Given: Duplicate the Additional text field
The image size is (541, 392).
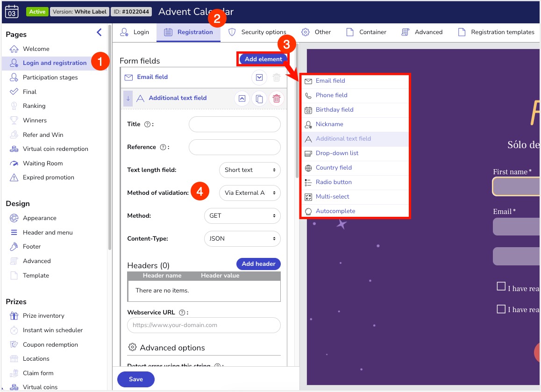Looking at the screenshot, I should pos(259,99).
